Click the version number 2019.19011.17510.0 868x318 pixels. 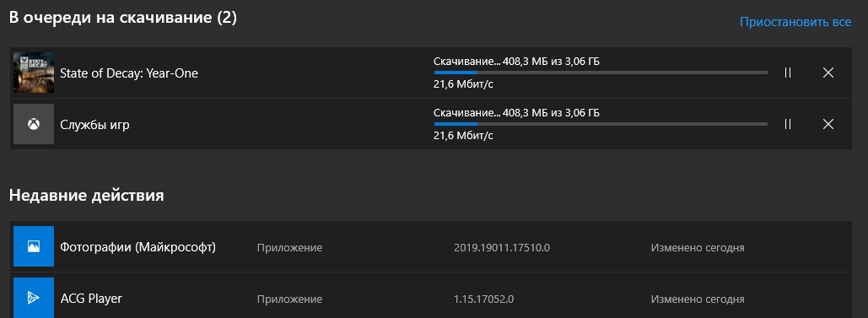point(502,248)
